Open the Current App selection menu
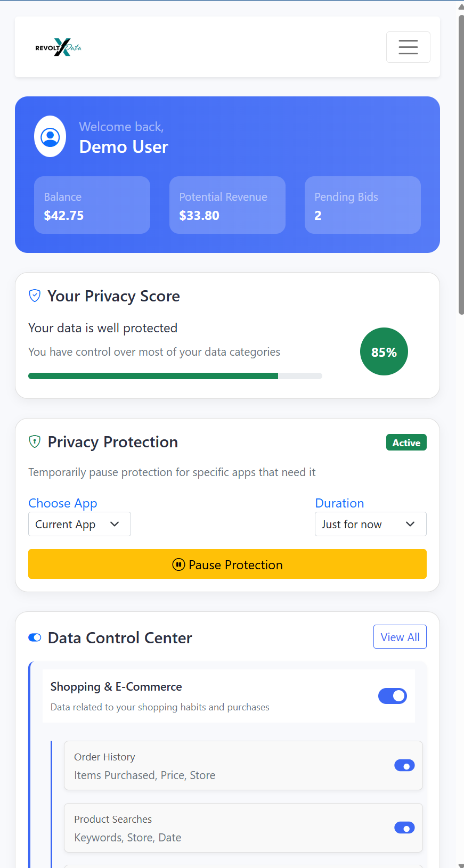 [79, 524]
